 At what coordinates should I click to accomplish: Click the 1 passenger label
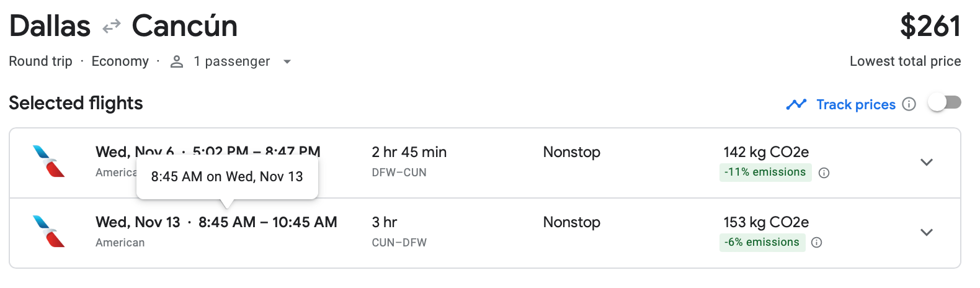pyautogui.click(x=231, y=61)
